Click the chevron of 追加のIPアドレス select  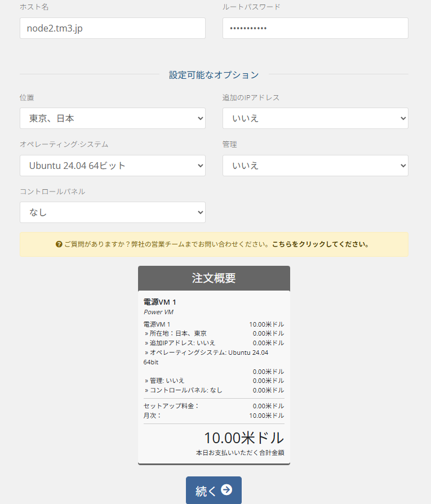(x=403, y=118)
